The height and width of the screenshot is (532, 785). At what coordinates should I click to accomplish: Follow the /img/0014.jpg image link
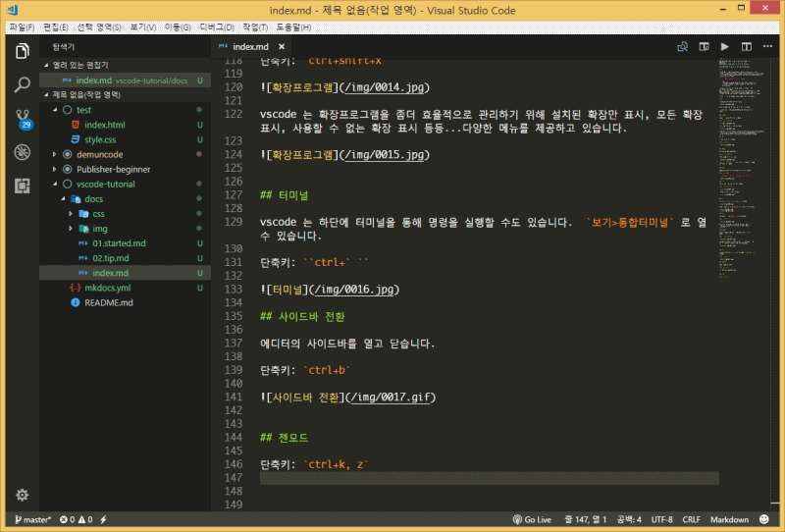385,87
